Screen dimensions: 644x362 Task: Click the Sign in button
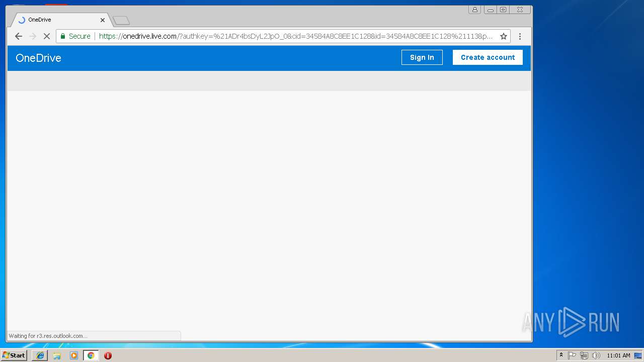click(422, 57)
